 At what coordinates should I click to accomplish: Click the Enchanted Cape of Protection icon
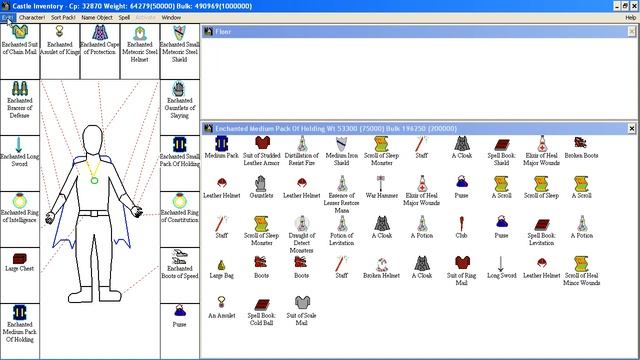click(100, 32)
